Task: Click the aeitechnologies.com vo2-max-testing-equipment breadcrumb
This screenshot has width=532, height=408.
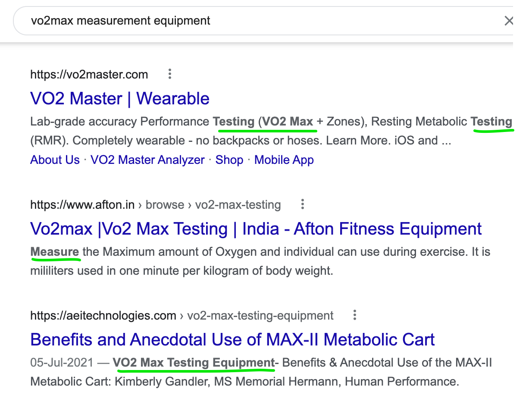Action: (x=182, y=316)
